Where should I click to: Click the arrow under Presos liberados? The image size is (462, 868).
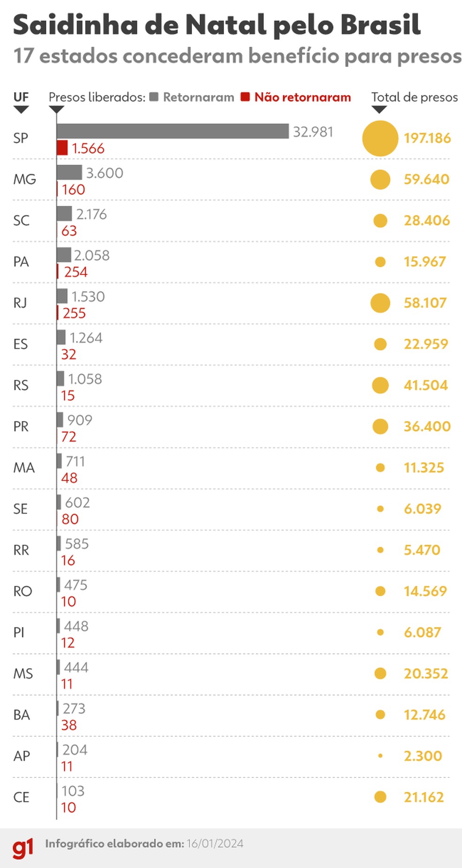(x=56, y=110)
